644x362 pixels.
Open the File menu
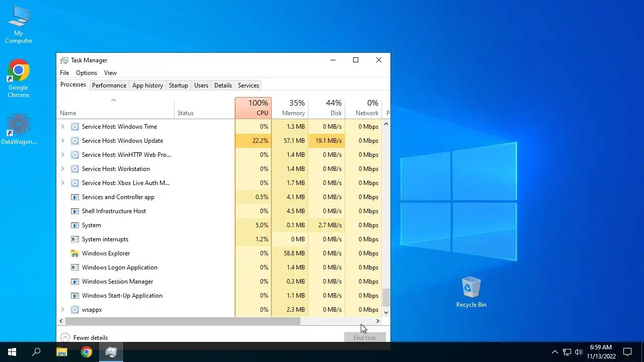click(64, 73)
